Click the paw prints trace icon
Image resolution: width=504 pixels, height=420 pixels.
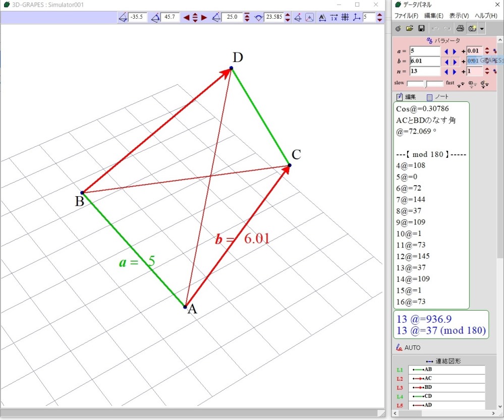[x=461, y=83]
